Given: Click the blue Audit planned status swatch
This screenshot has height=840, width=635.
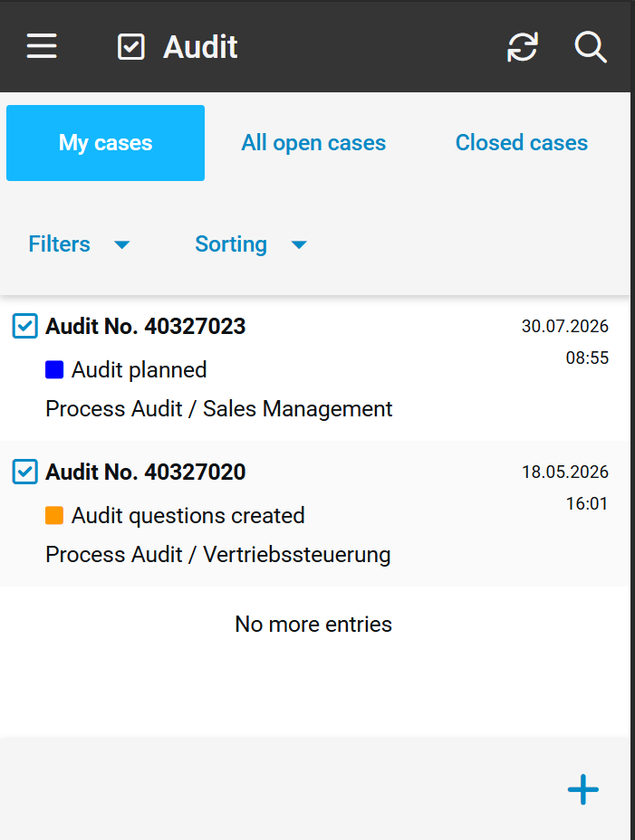Looking at the screenshot, I should [54, 369].
